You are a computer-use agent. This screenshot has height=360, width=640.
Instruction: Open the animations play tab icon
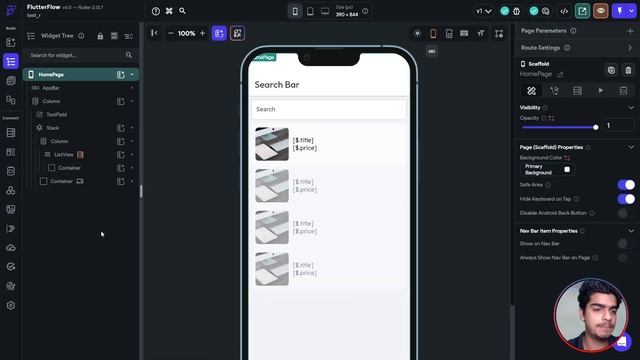(600, 91)
